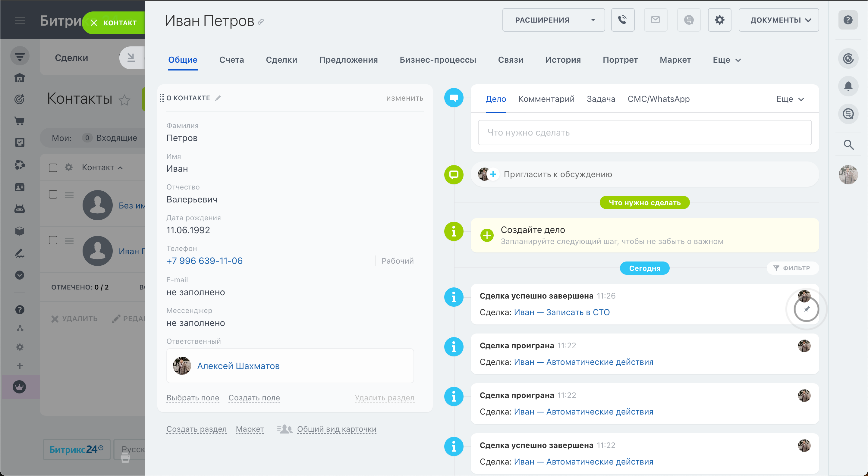Image resolution: width=868 pixels, height=476 pixels.
Task: Click the notifications bell icon
Action: pos(848,86)
